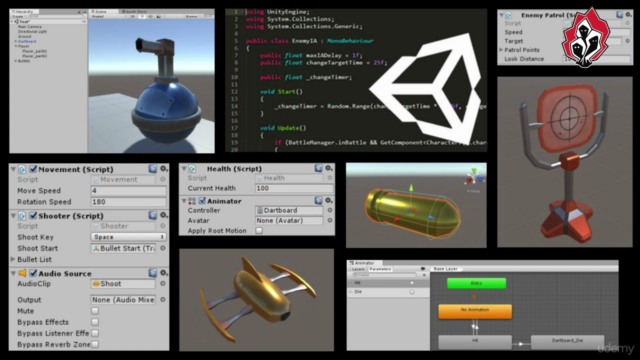Open gear settings menu of Health script
The image size is (640, 360).
click(x=329, y=168)
